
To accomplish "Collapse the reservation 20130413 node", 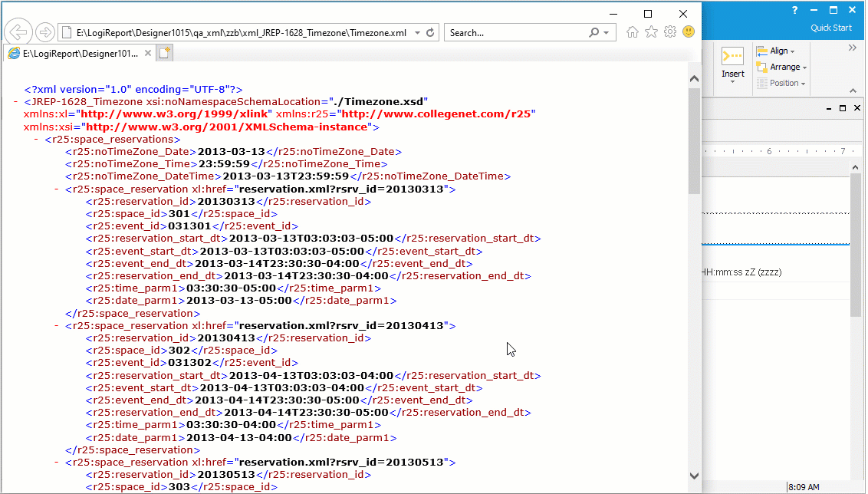I will point(58,326).
